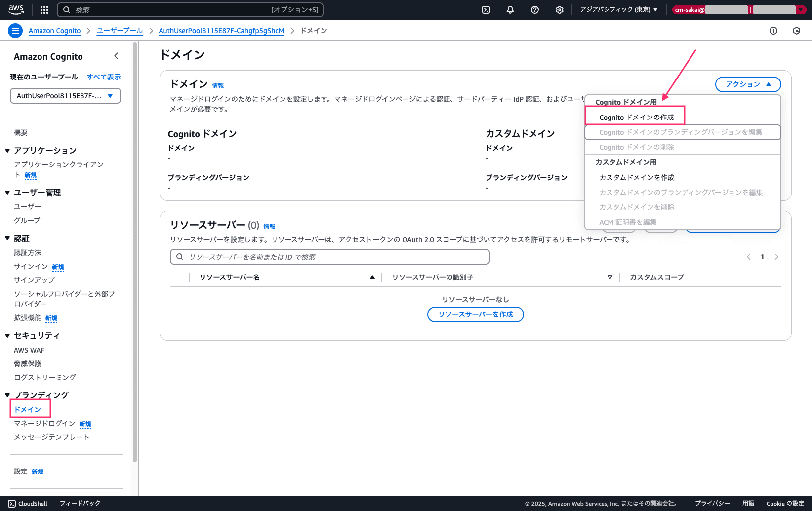Open settings gear icon in top bar
The width and height of the screenshot is (812, 511).
tap(560, 10)
